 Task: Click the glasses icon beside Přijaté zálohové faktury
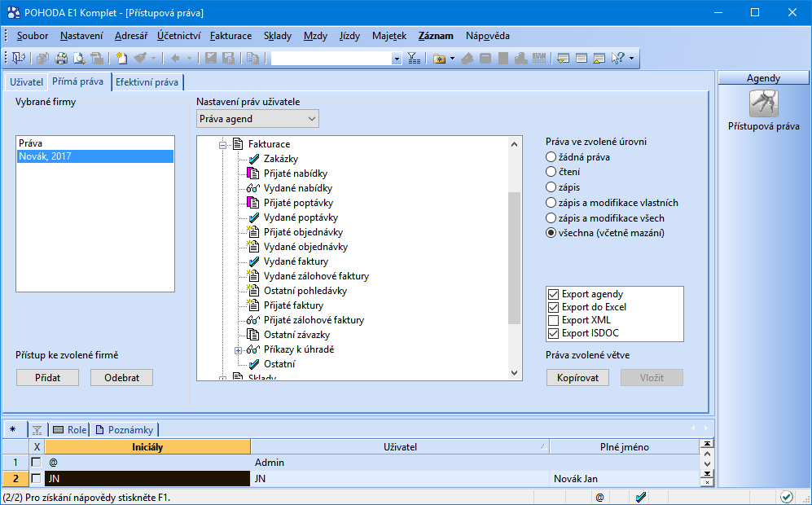click(253, 320)
